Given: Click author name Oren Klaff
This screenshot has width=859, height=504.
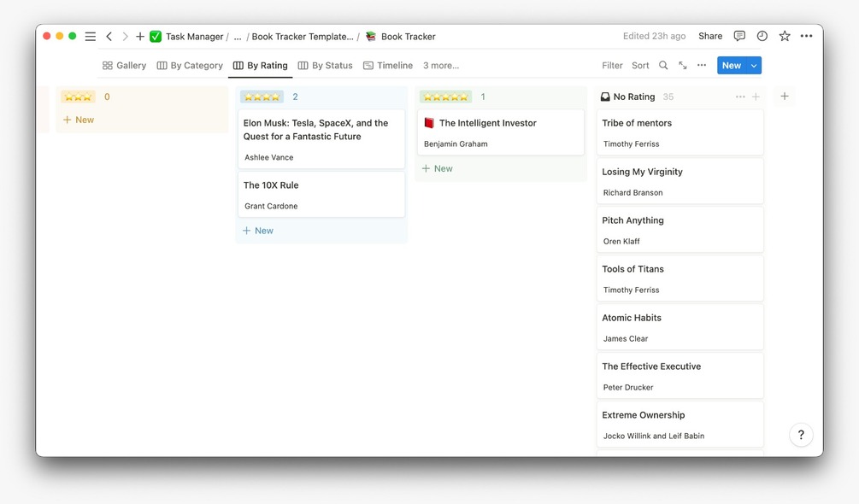Looking at the screenshot, I should coord(621,242).
